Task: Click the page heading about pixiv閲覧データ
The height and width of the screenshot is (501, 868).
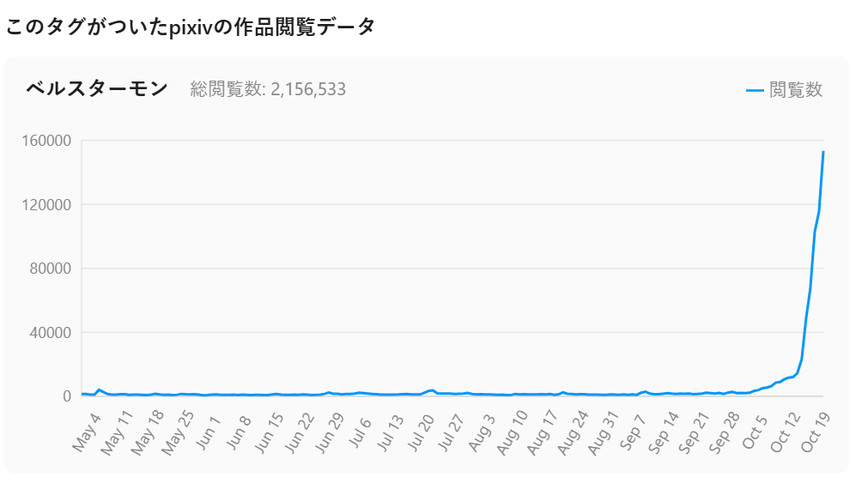Action: coord(191,27)
